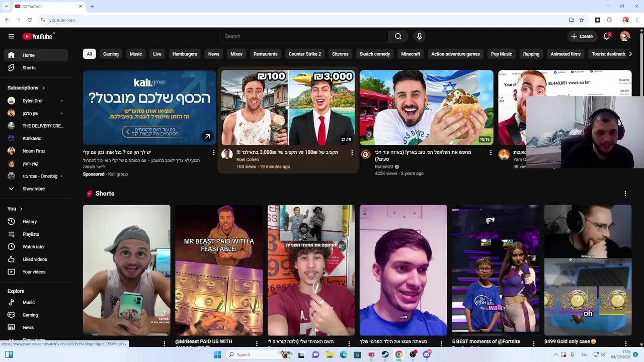
Task: Reload the page
Action: [30, 20]
